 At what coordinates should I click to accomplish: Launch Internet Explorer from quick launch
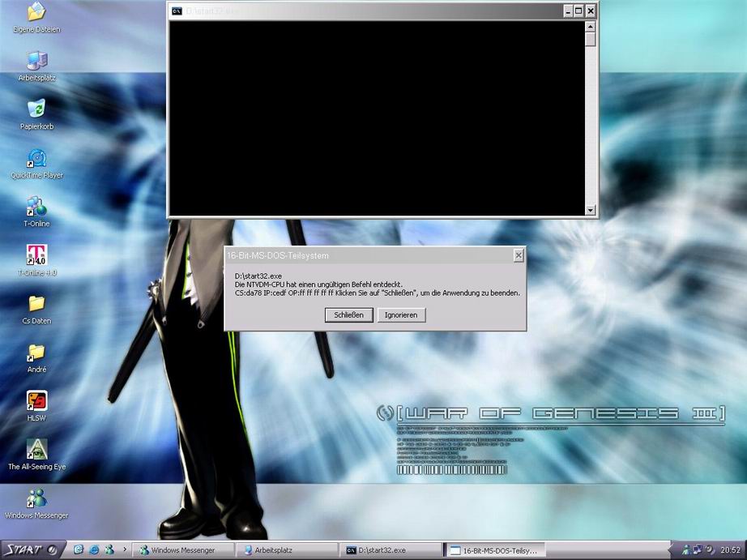coord(94,550)
